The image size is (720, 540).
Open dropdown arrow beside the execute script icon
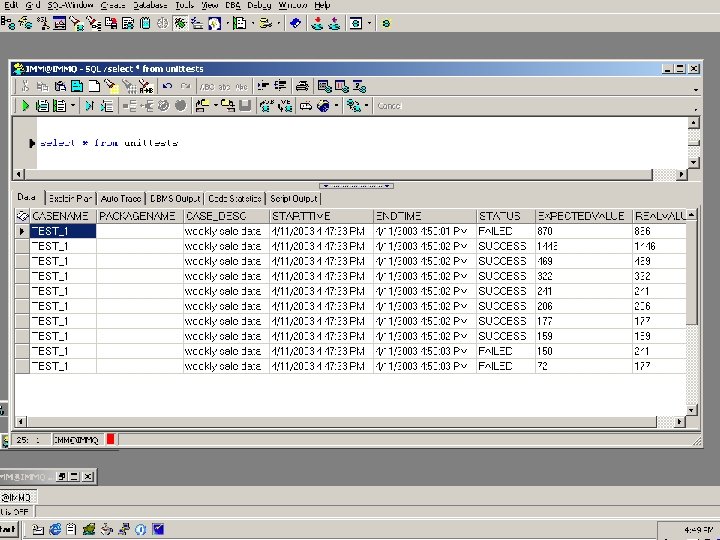pos(73,106)
